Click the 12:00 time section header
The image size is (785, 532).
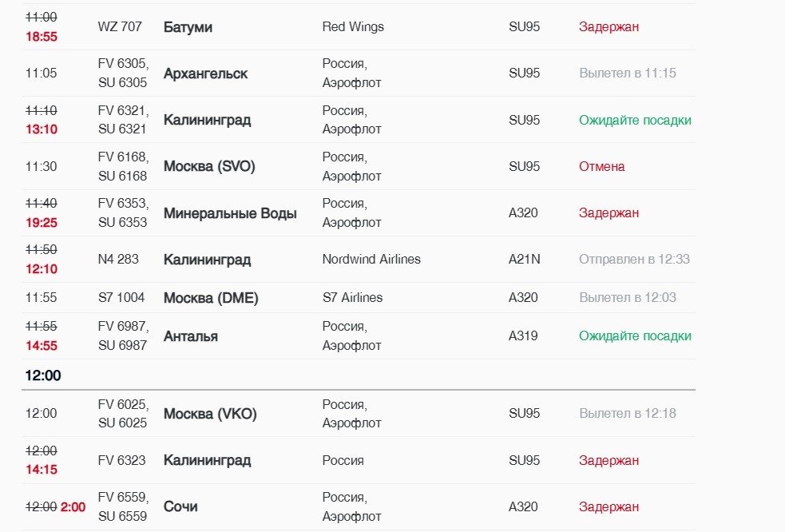(x=43, y=375)
